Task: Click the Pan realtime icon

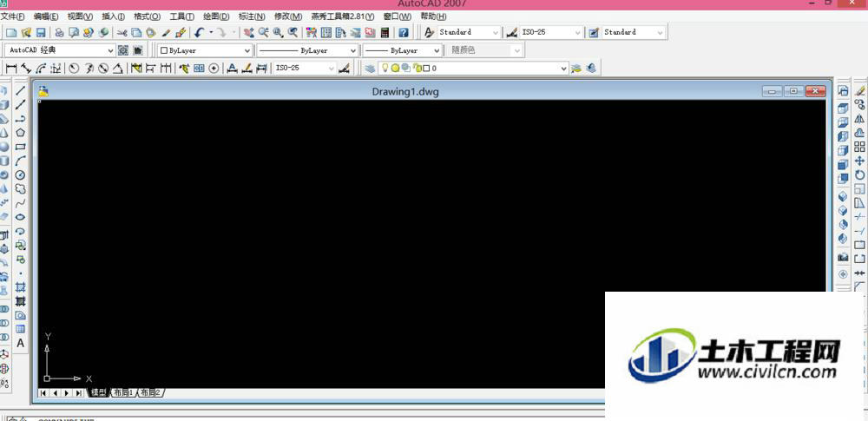Action: tap(249, 33)
